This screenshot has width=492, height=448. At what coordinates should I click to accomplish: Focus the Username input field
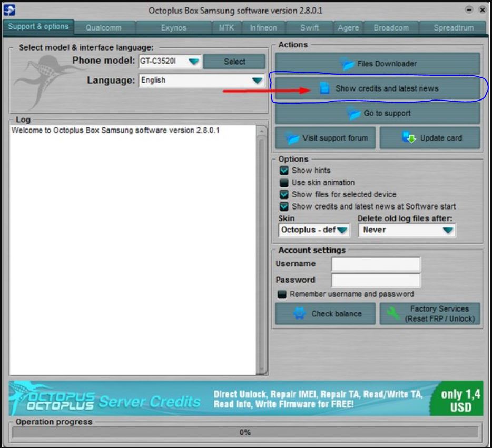[x=376, y=264]
